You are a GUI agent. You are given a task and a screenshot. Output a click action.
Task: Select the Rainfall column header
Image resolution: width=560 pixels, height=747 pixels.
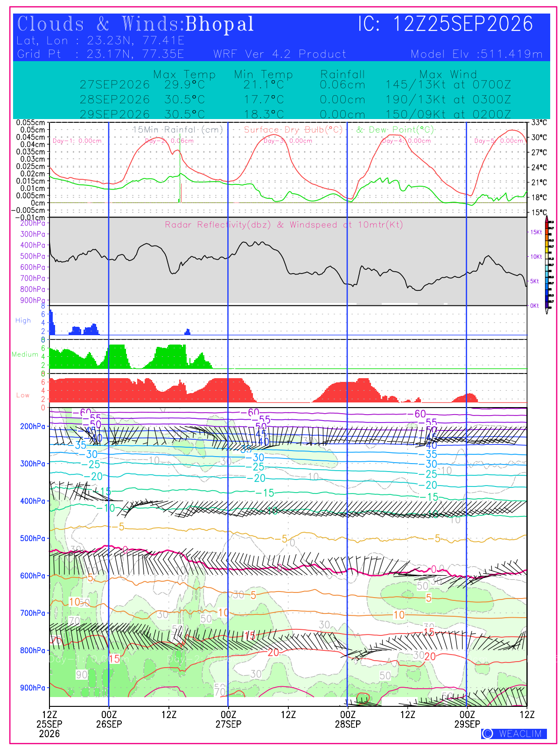343,74
